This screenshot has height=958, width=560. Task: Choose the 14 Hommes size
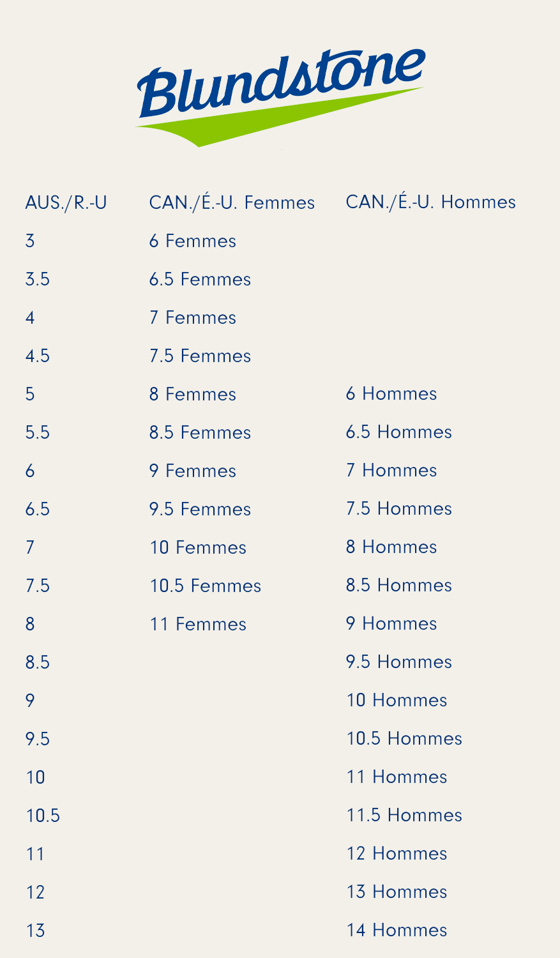tap(397, 931)
